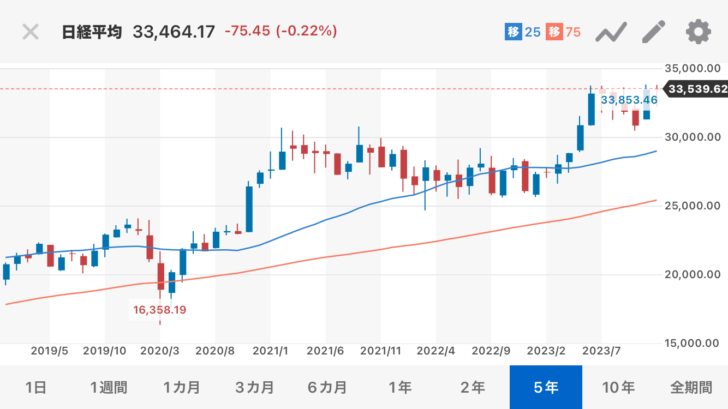Toggle the 25-period moving average badge
This screenshot has width=728, height=409.
coord(522,32)
